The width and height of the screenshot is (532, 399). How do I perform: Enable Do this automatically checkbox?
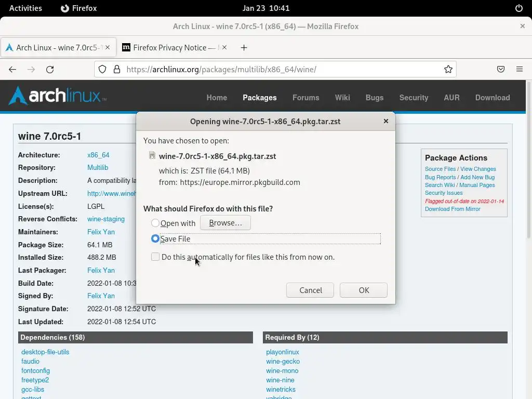155,257
